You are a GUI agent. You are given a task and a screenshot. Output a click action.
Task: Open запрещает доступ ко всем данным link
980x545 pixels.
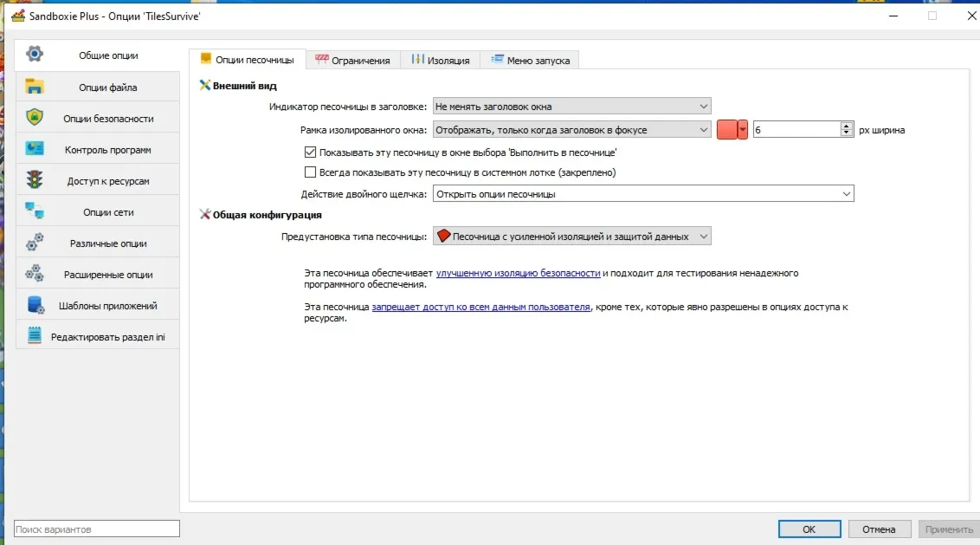480,307
